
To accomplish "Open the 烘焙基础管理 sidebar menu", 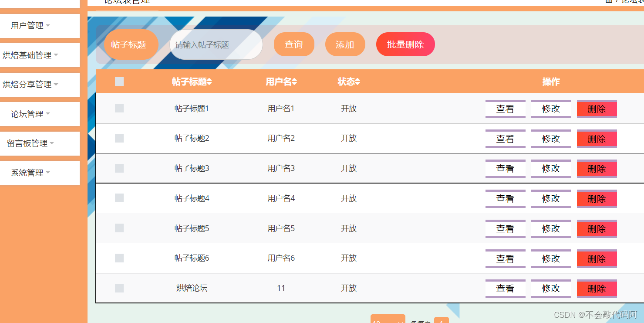I will pyautogui.click(x=40, y=55).
